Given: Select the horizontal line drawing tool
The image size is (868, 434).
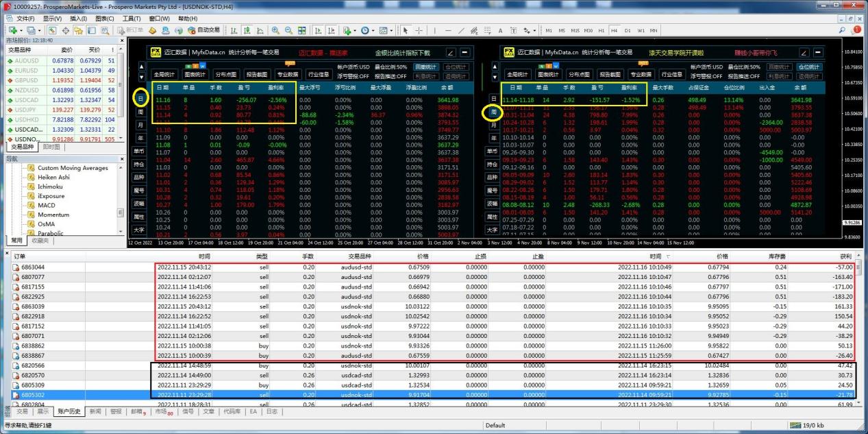Looking at the screenshot, I should 448,30.
